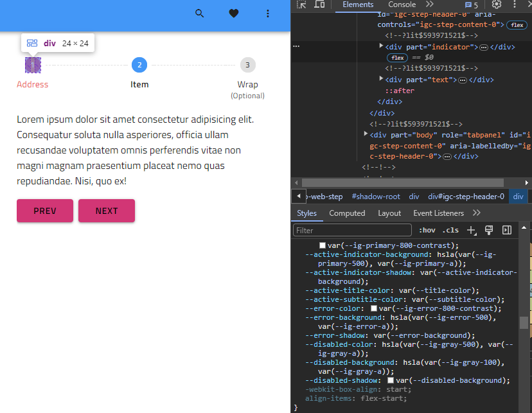Click the search magnifier icon in header
The image size is (532, 413).
[199, 13]
